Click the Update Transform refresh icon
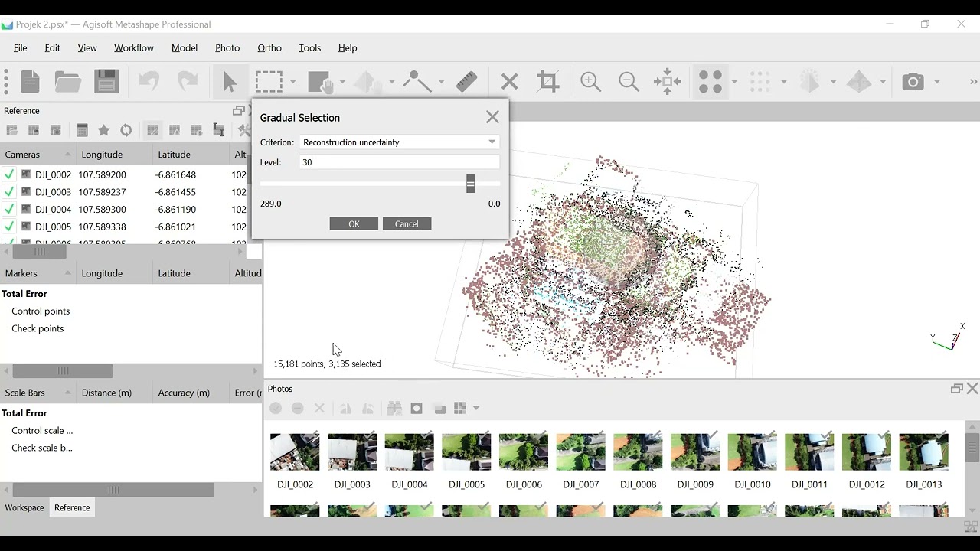Image resolution: width=980 pixels, height=551 pixels. 126,130
